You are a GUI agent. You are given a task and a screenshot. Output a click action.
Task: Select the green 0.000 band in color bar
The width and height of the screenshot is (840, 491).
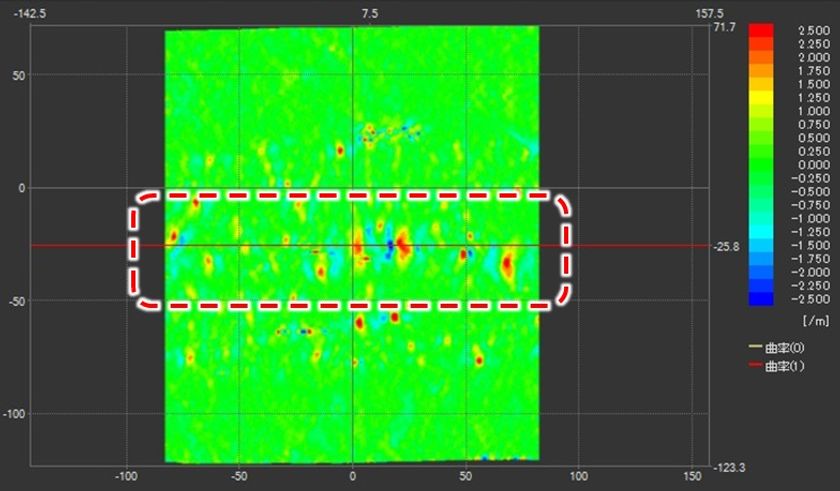click(x=761, y=165)
